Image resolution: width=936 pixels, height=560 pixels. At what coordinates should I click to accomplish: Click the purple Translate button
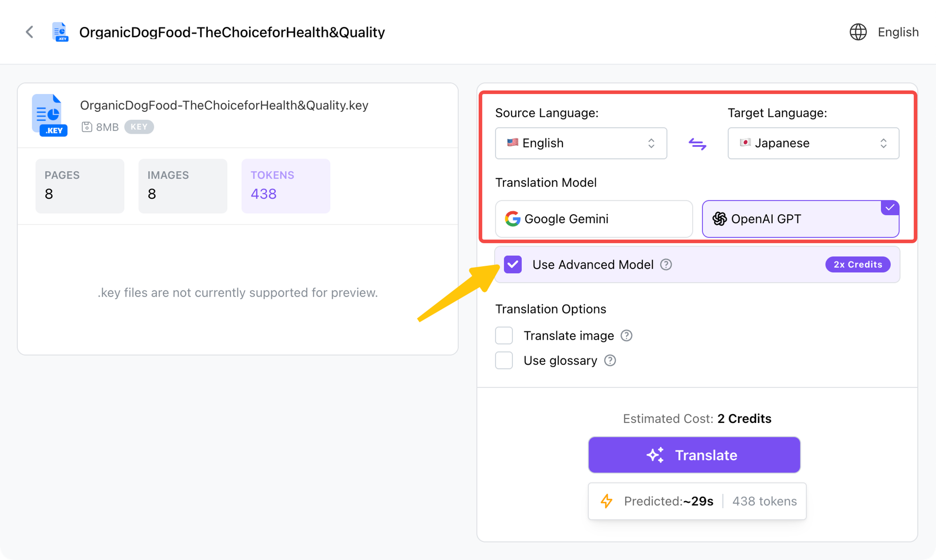point(694,455)
